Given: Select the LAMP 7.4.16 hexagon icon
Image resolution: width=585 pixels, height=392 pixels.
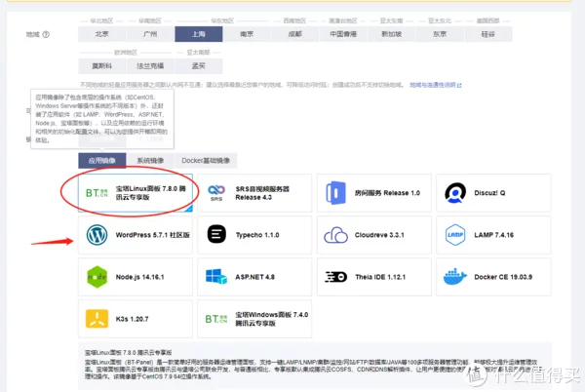Looking at the screenshot, I should (x=455, y=235).
